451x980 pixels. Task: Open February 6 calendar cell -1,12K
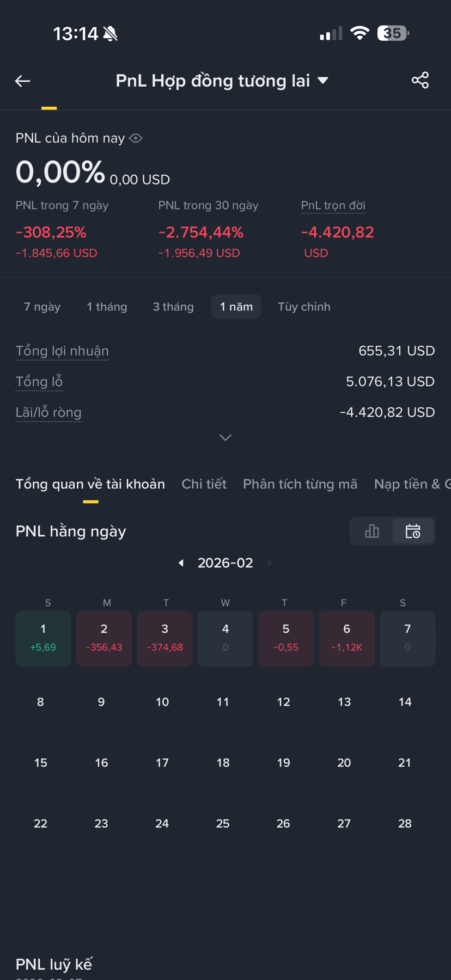coord(346,639)
